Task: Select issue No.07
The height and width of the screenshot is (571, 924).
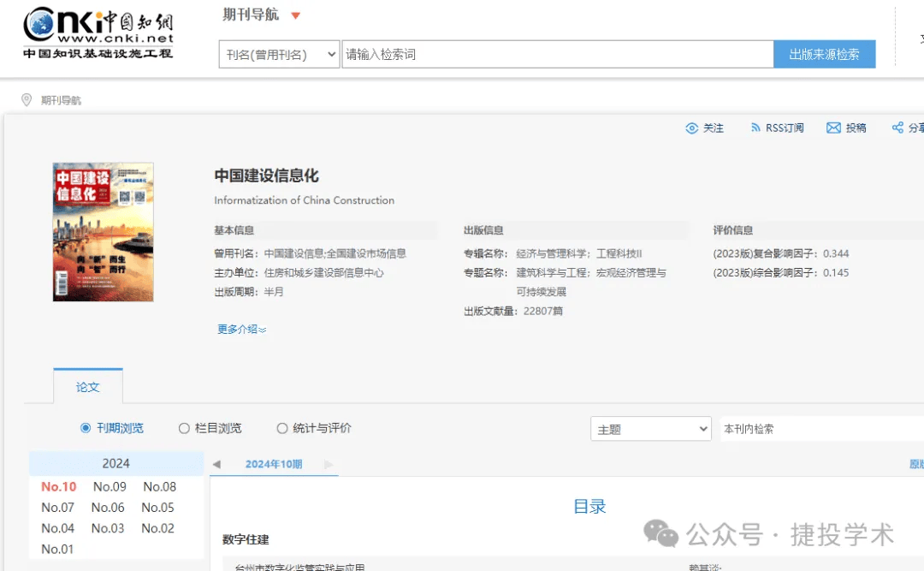Action: pyautogui.click(x=58, y=508)
